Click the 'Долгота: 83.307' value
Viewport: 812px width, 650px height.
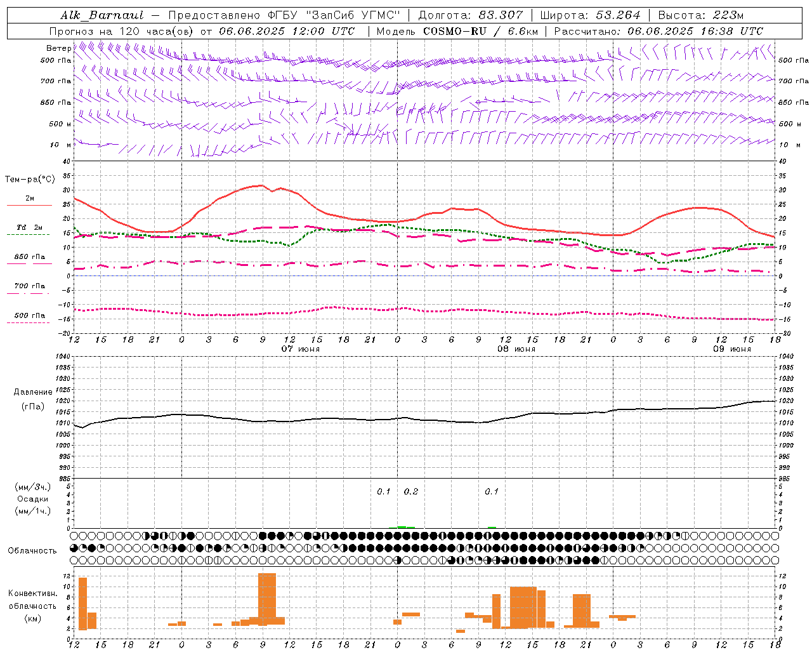[x=471, y=15]
